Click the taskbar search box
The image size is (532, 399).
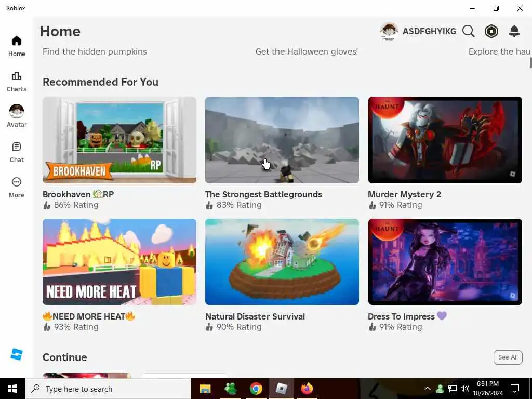point(108,389)
